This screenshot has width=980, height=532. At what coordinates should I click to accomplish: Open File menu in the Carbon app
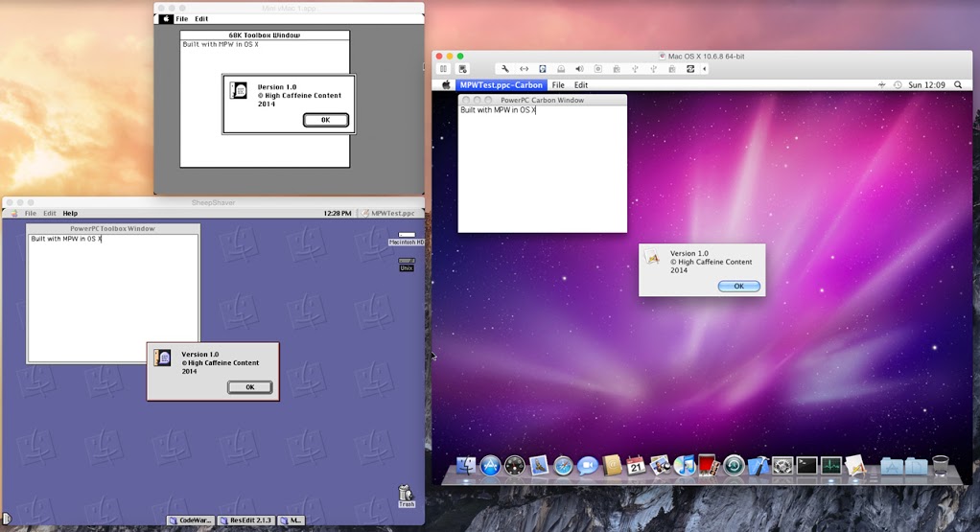pyautogui.click(x=558, y=85)
